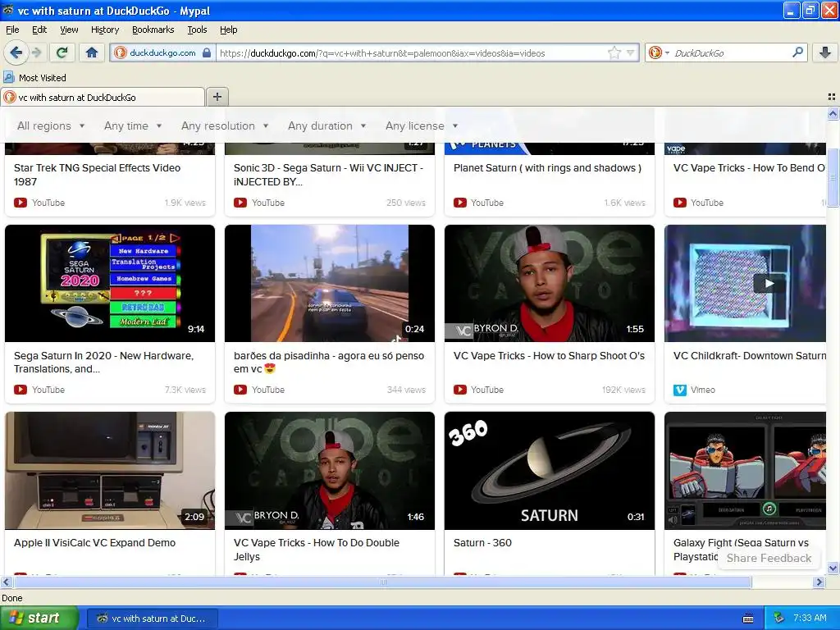This screenshot has height=630, width=840.
Task: Open the Help menu
Action: pyautogui.click(x=228, y=30)
